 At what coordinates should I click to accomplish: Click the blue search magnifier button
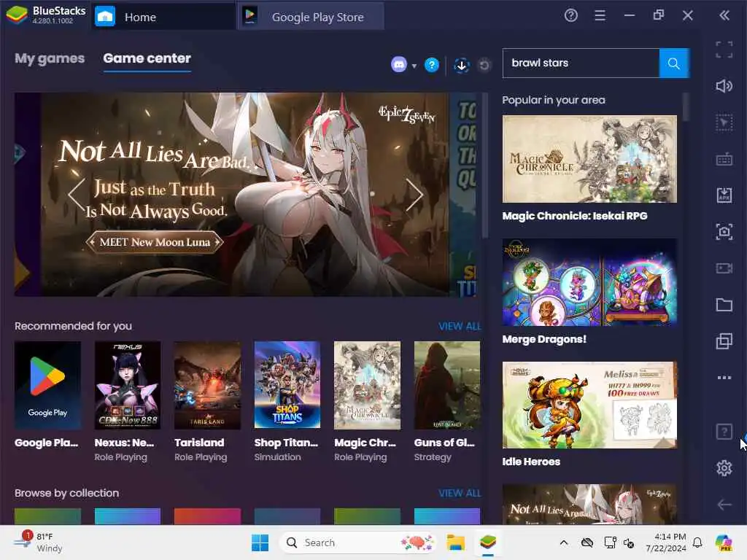[x=673, y=63]
